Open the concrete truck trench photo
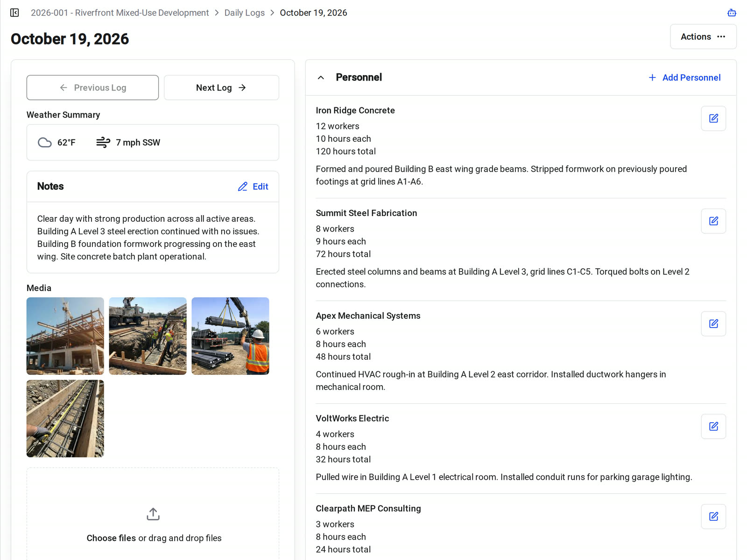 [148, 336]
